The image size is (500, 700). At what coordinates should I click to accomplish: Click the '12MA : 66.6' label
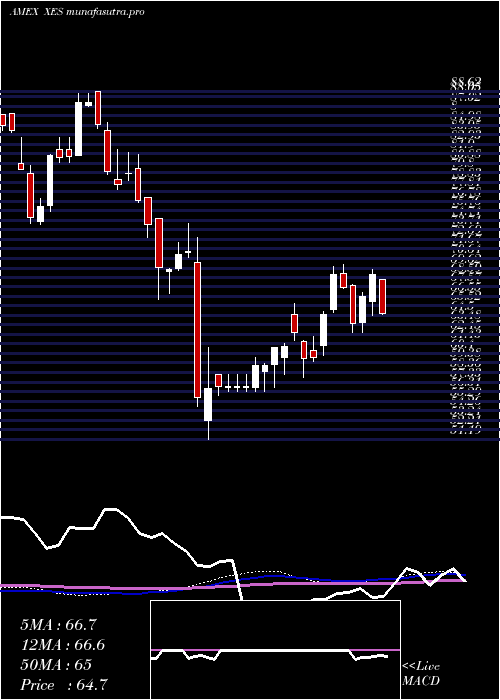pos(64,645)
